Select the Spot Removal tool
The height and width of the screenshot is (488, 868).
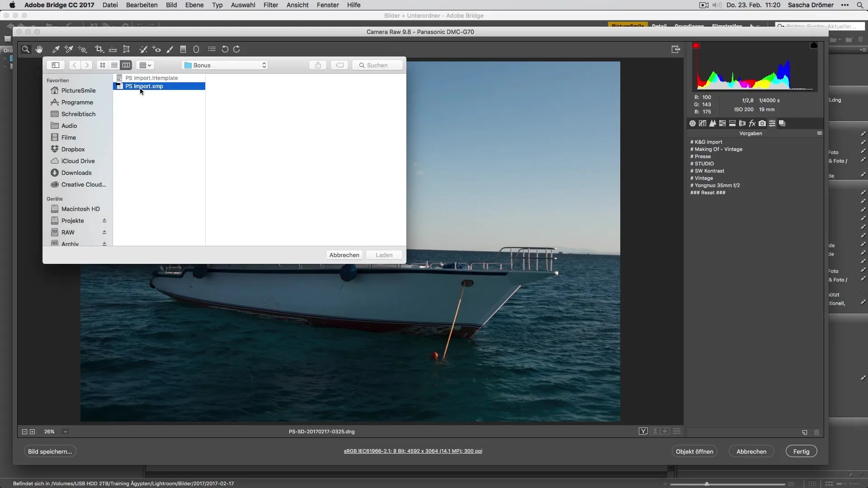(143, 49)
